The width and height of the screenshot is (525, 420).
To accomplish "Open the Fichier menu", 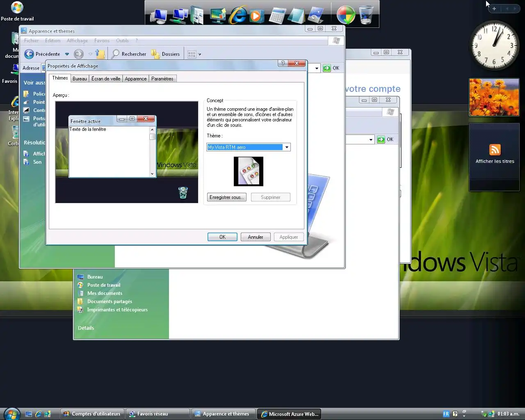I will click(31, 41).
